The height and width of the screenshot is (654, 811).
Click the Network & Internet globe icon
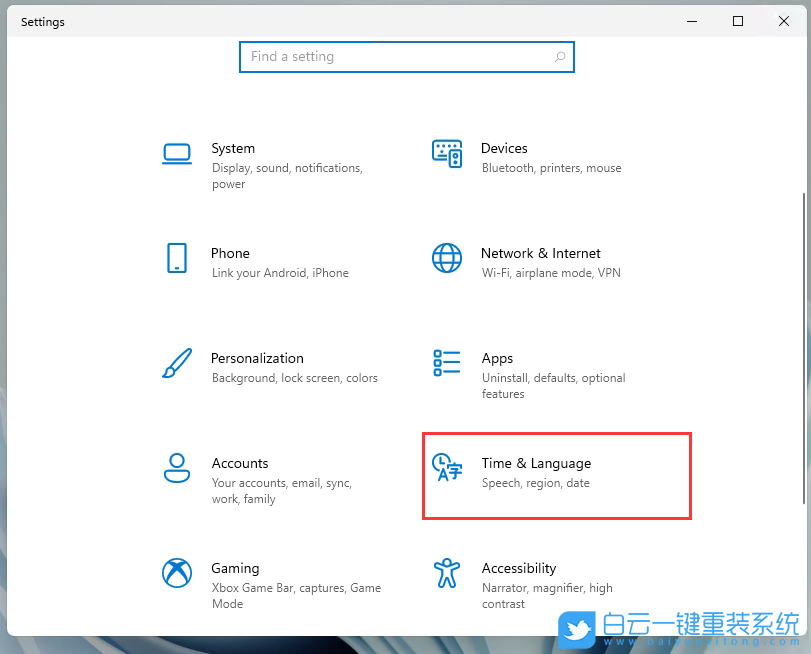click(447, 257)
